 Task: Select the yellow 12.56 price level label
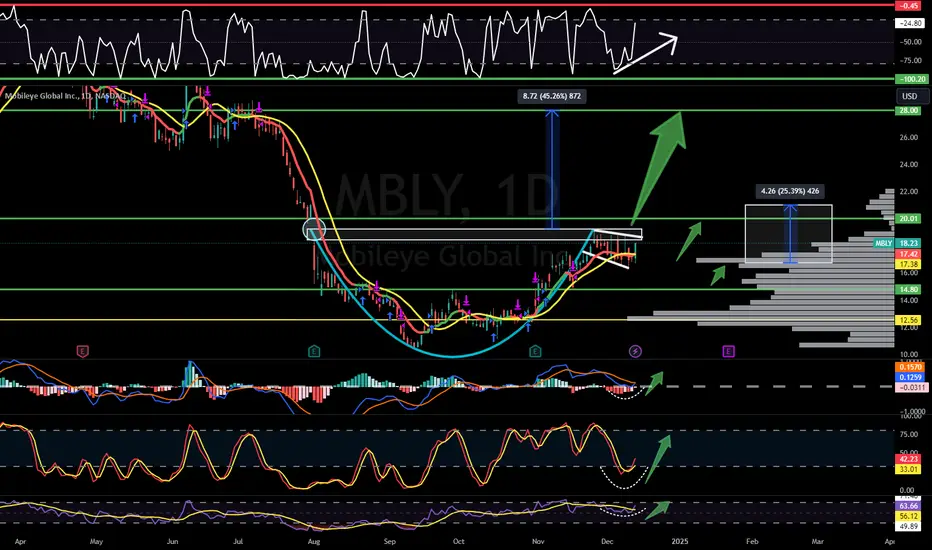coord(908,320)
